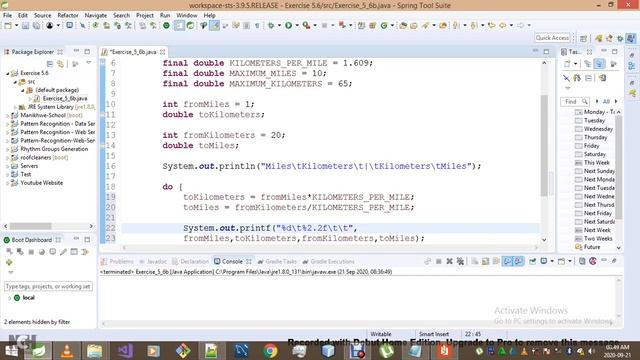Open the Debug configurations dropdown arrow
The image size is (640, 360).
click(279, 26)
